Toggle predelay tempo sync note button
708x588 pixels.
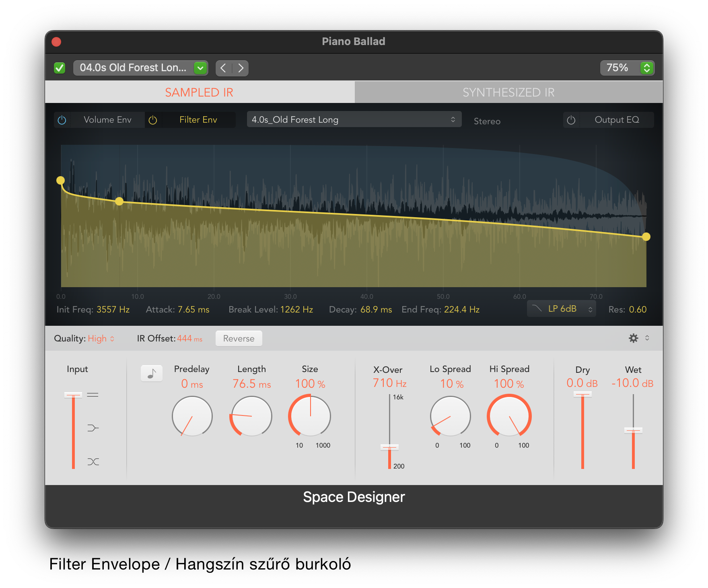coord(152,374)
